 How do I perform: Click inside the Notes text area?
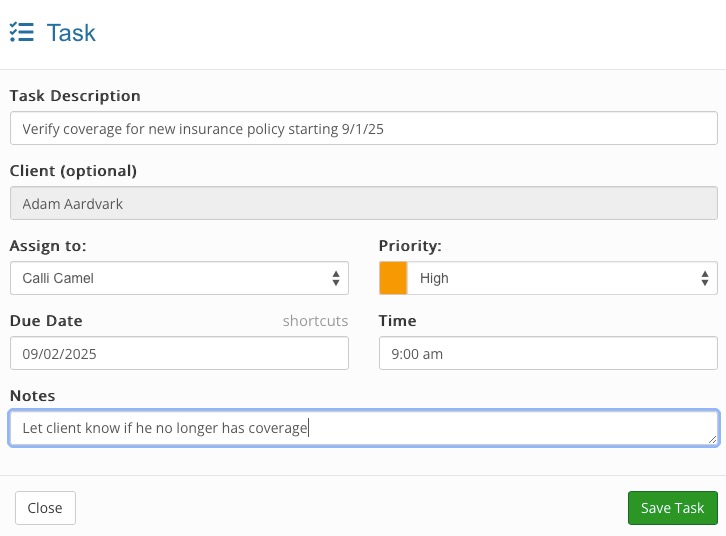coord(364,428)
